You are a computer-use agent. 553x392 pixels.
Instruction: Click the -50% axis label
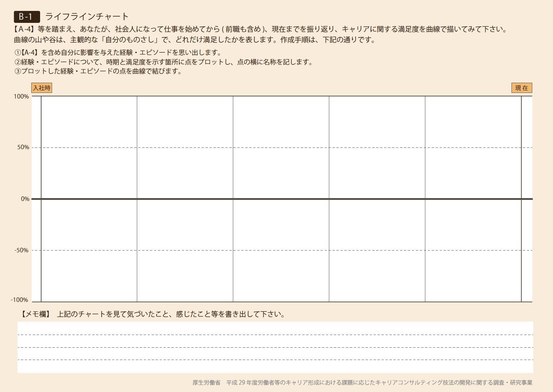(x=21, y=250)
